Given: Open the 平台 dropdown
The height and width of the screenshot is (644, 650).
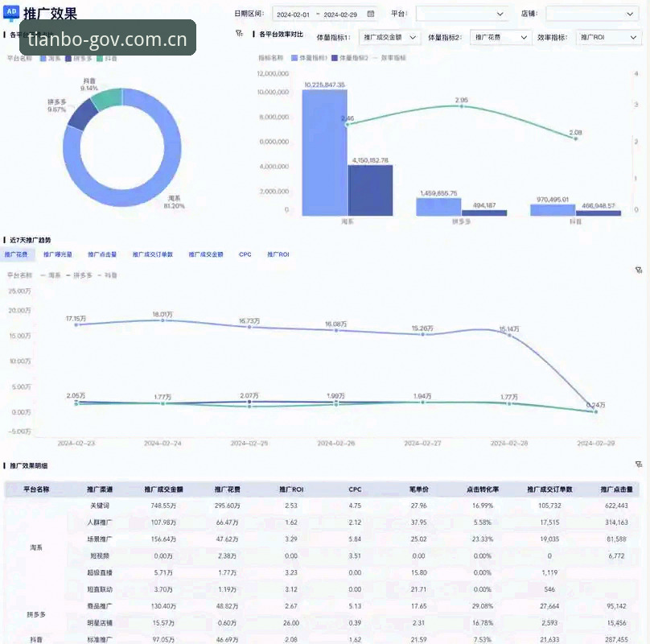Looking at the screenshot, I should point(463,14).
